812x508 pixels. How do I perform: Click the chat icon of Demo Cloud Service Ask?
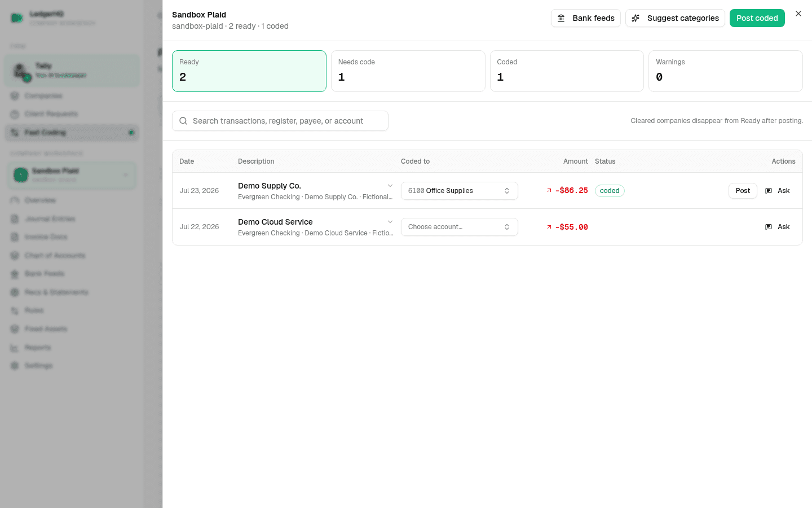pos(769,227)
